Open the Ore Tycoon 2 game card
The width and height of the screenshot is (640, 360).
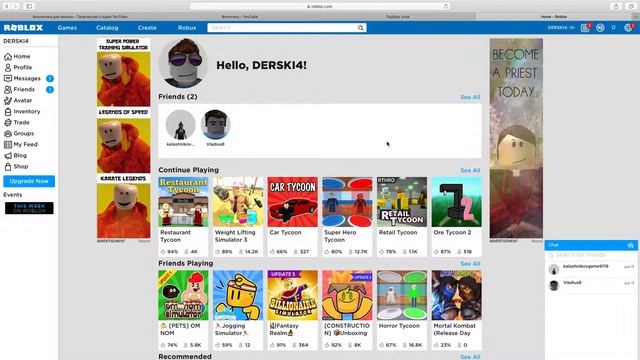[x=457, y=216]
